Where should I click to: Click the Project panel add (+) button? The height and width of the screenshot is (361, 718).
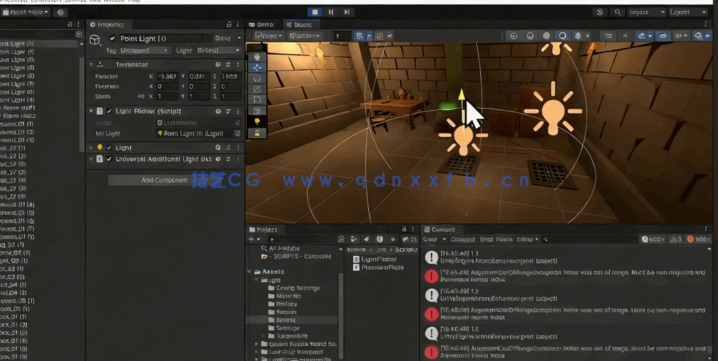pos(251,239)
